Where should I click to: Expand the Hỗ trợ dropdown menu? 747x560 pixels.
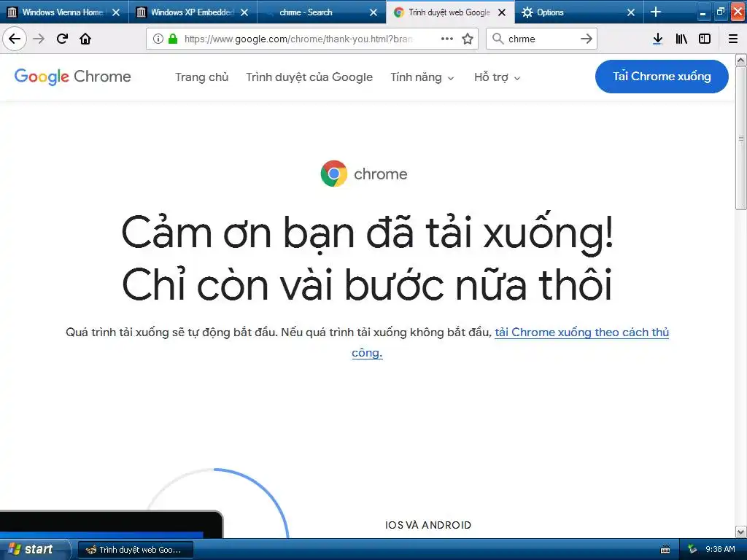497,77
